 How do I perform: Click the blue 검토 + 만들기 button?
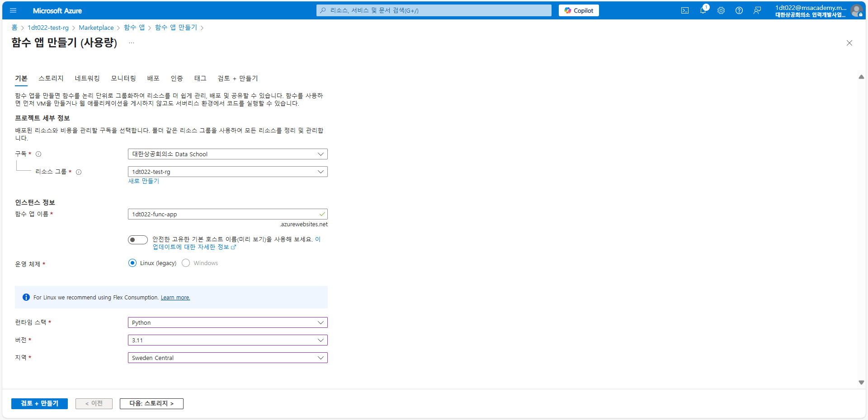(x=39, y=403)
